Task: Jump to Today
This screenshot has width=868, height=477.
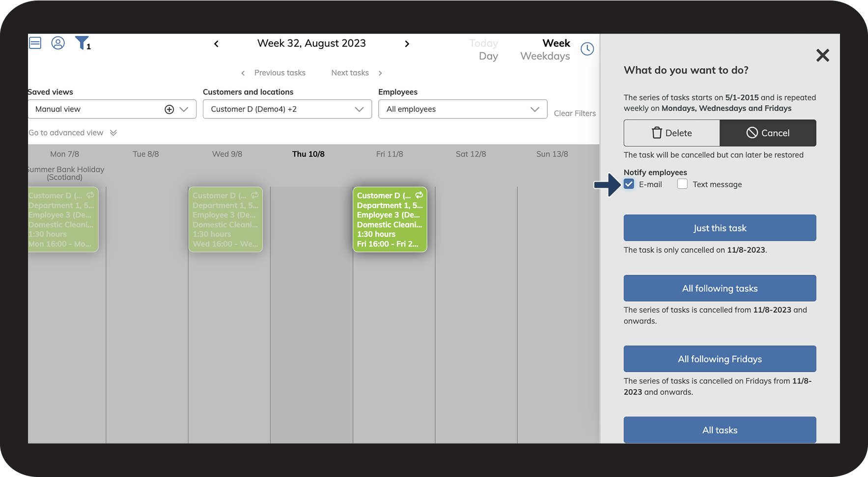Action: click(483, 43)
